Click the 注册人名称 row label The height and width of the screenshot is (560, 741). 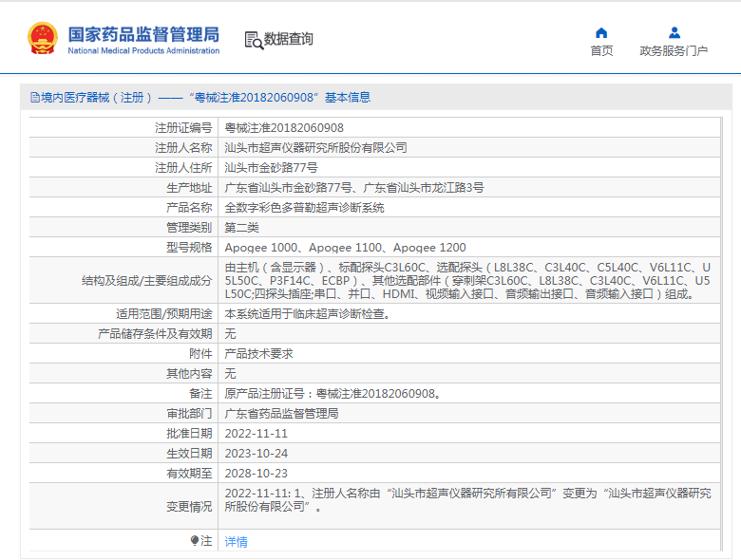coord(183,148)
